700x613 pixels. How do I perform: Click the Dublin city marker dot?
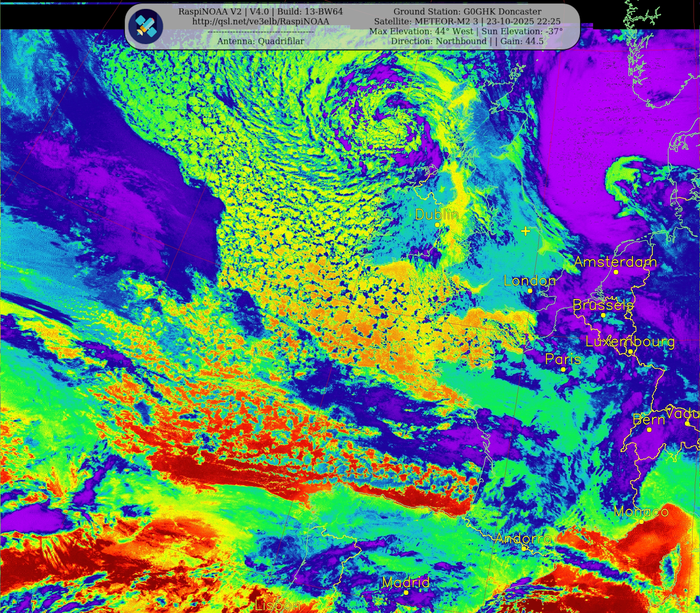coord(437,225)
